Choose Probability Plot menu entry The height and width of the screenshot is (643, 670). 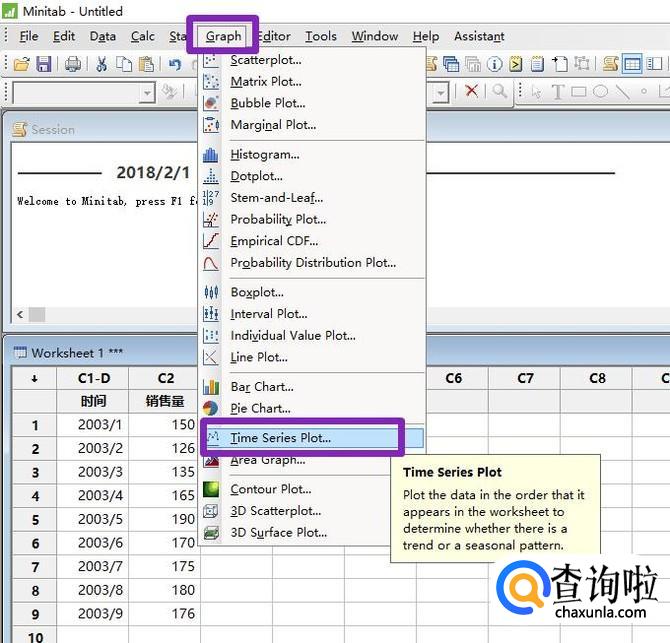pos(312,220)
